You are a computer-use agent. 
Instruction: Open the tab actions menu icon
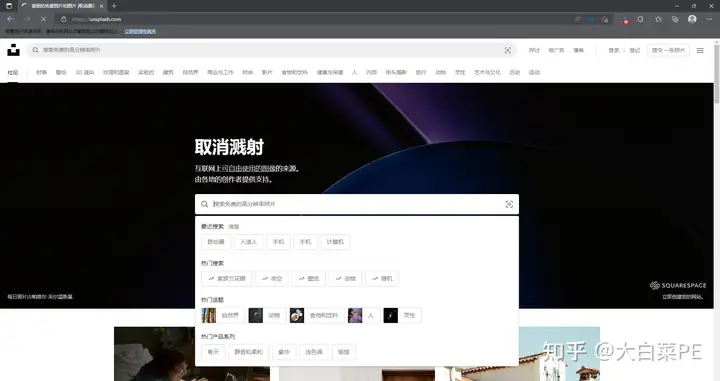[x=9, y=6]
